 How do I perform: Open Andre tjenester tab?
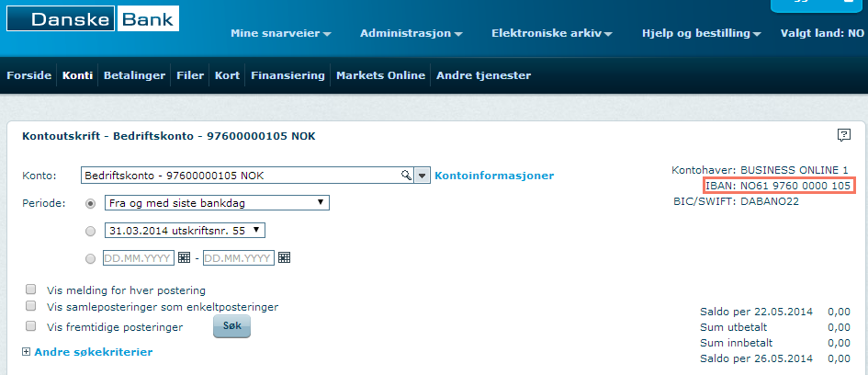pyautogui.click(x=484, y=75)
